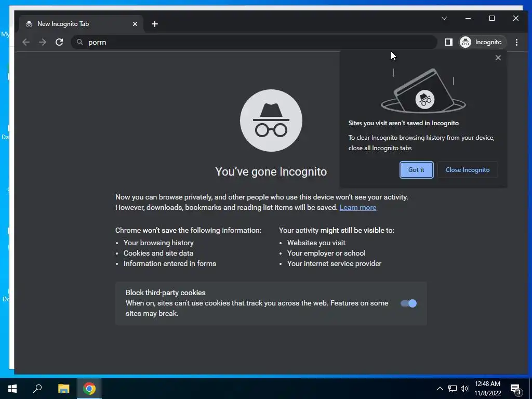Click the 'You've gone Incognito' heading

click(x=271, y=171)
